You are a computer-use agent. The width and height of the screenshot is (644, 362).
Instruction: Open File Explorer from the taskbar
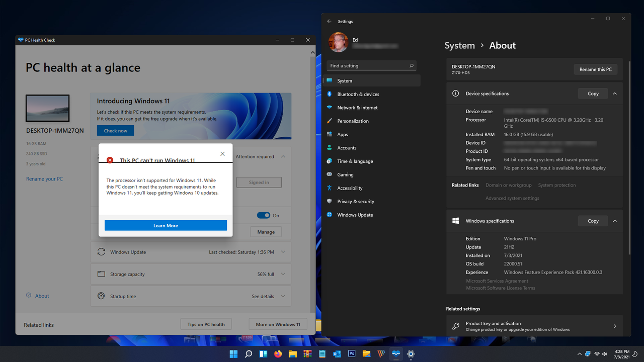click(293, 354)
